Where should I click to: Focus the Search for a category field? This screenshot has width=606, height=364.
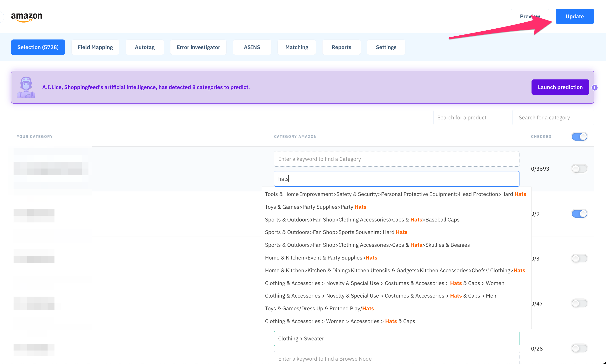point(554,117)
